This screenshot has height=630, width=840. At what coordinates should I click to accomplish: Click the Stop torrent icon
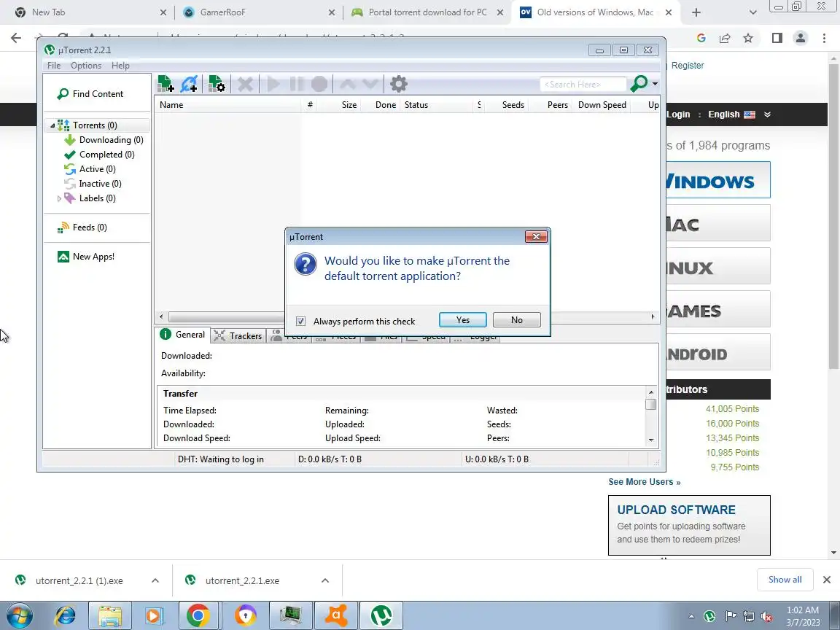[x=319, y=84]
